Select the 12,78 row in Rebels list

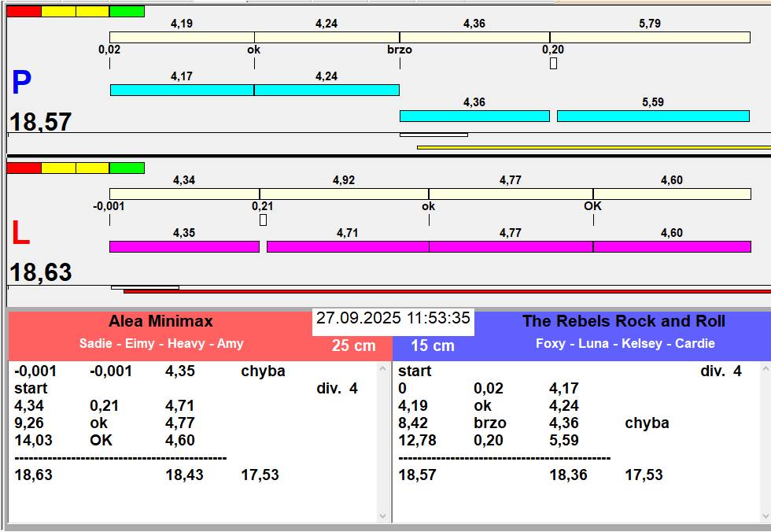click(x=576, y=440)
